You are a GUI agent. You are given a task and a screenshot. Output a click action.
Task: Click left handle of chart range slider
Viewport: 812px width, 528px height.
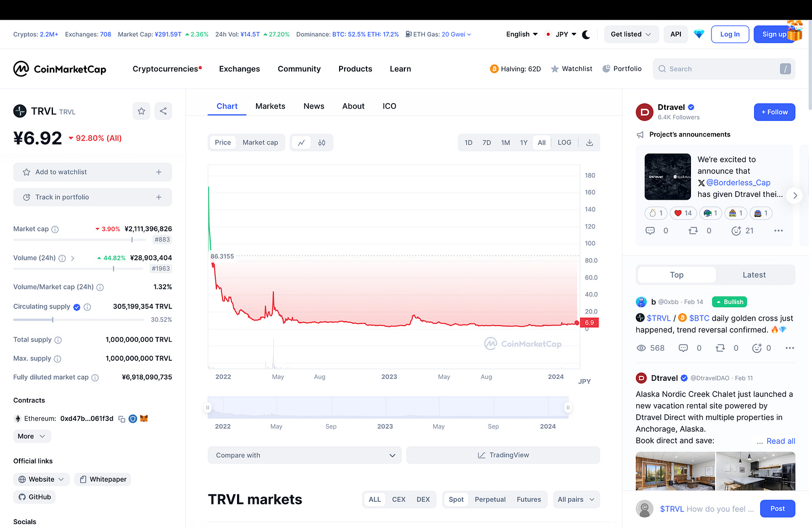coord(207,408)
